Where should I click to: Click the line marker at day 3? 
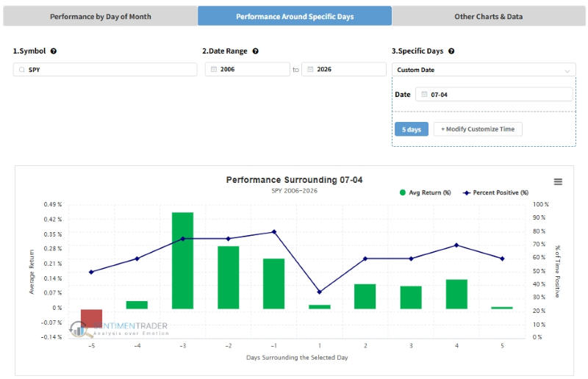tap(411, 259)
